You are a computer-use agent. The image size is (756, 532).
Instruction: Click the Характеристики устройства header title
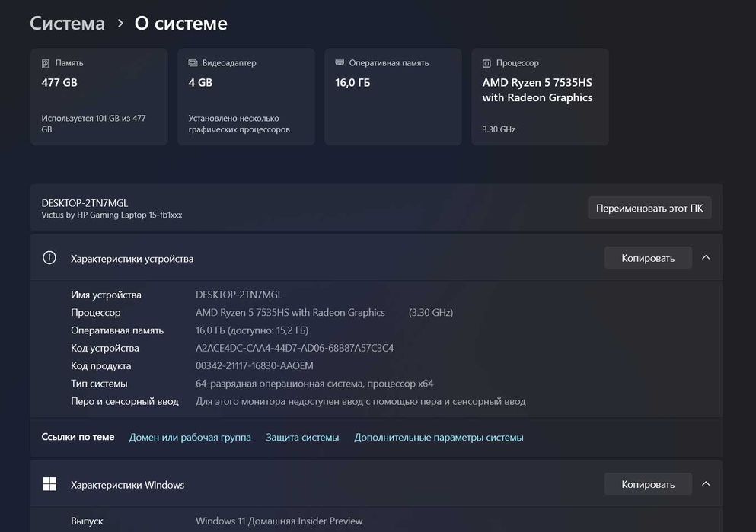pyautogui.click(x=132, y=259)
